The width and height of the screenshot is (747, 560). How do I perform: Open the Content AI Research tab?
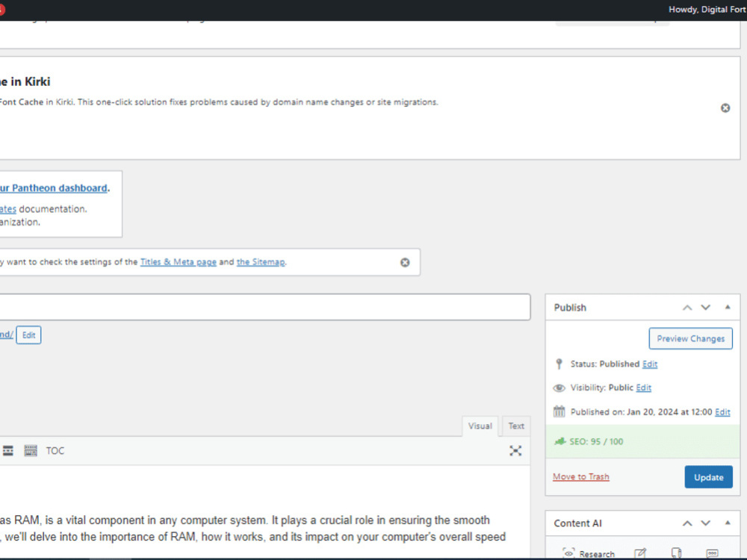[589, 553]
